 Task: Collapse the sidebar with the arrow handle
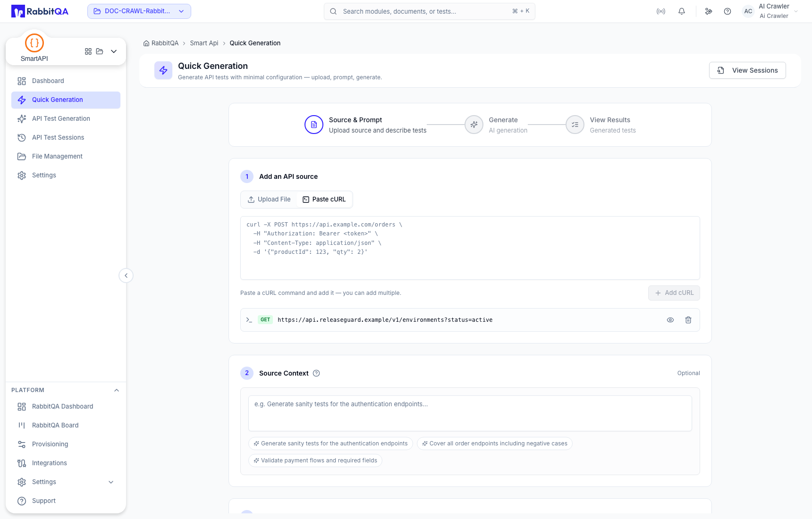tap(126, 276)
